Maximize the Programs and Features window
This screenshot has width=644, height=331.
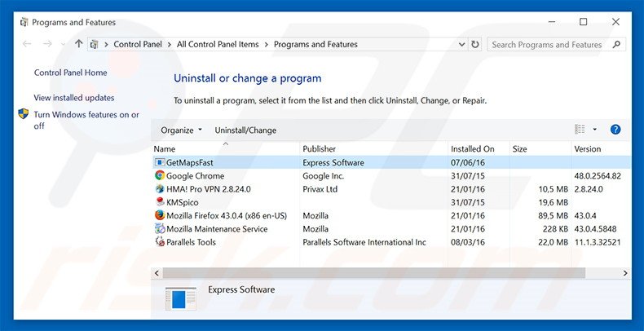pos(583,22)
